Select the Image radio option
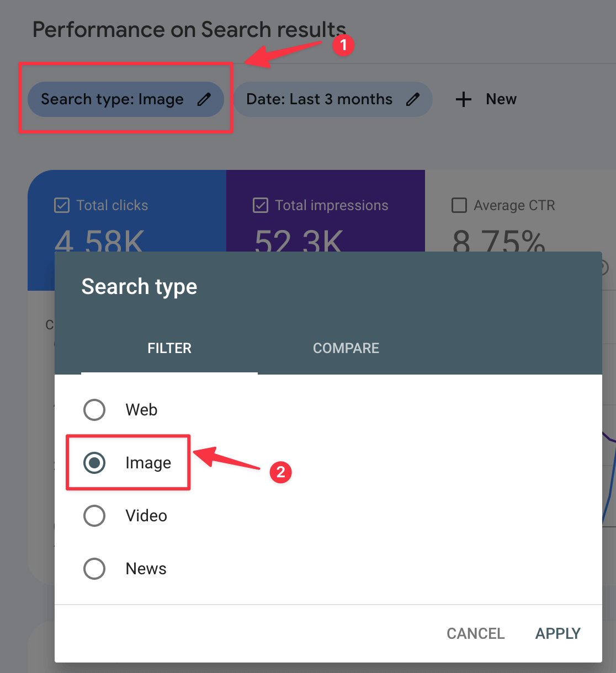Screen dimensions: 616x673 (94, 463)
